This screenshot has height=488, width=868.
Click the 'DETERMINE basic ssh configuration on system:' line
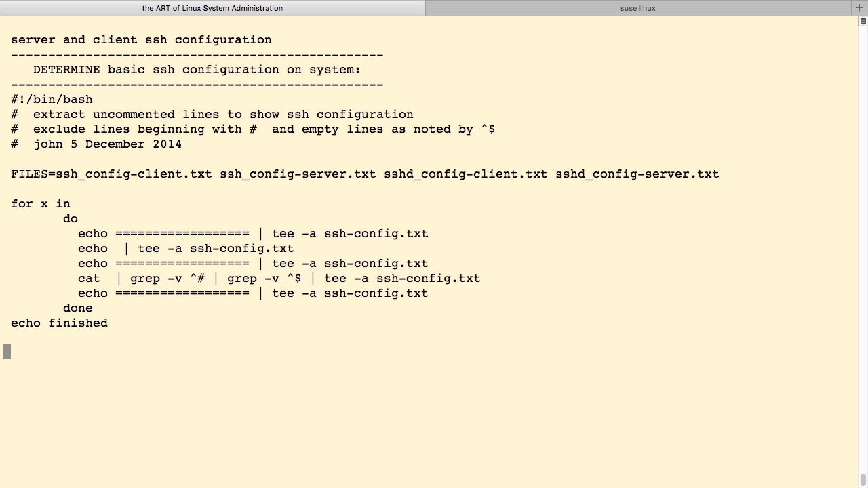(197, 70)
